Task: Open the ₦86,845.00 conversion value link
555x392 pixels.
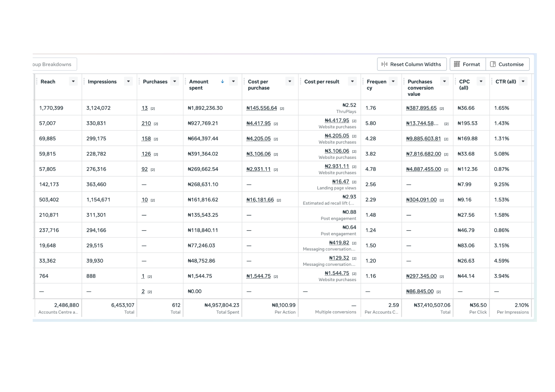Action: (x=420, y=291)
